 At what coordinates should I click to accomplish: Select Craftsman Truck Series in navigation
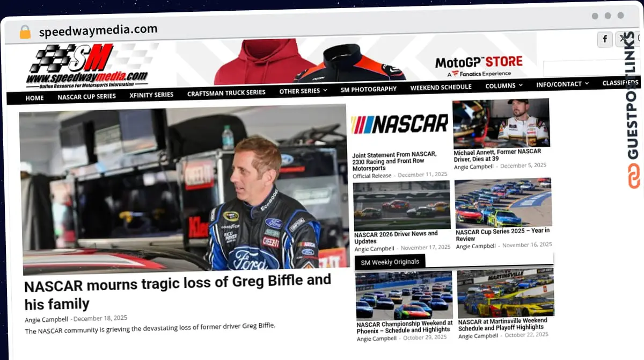(226, 93)
